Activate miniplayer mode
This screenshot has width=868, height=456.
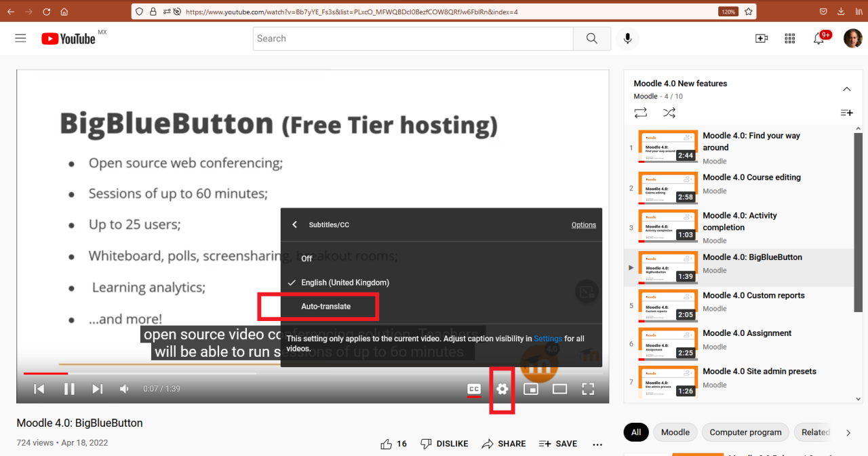(531, 389)
